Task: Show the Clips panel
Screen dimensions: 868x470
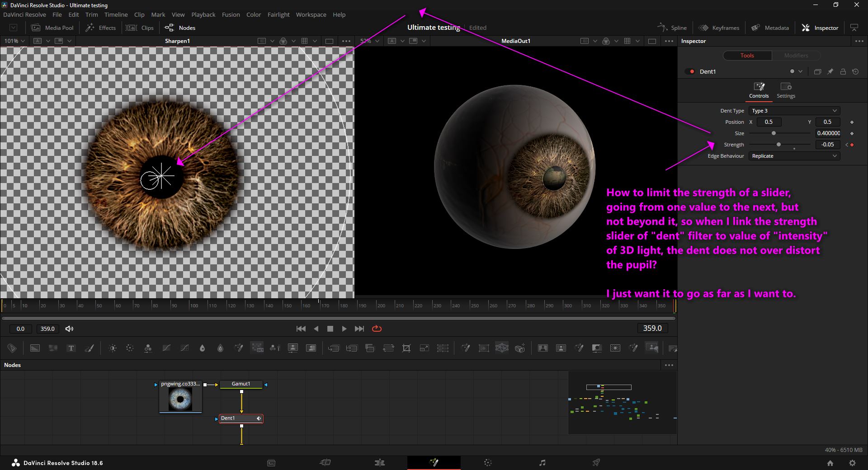Action: click(x=140, y=28)
